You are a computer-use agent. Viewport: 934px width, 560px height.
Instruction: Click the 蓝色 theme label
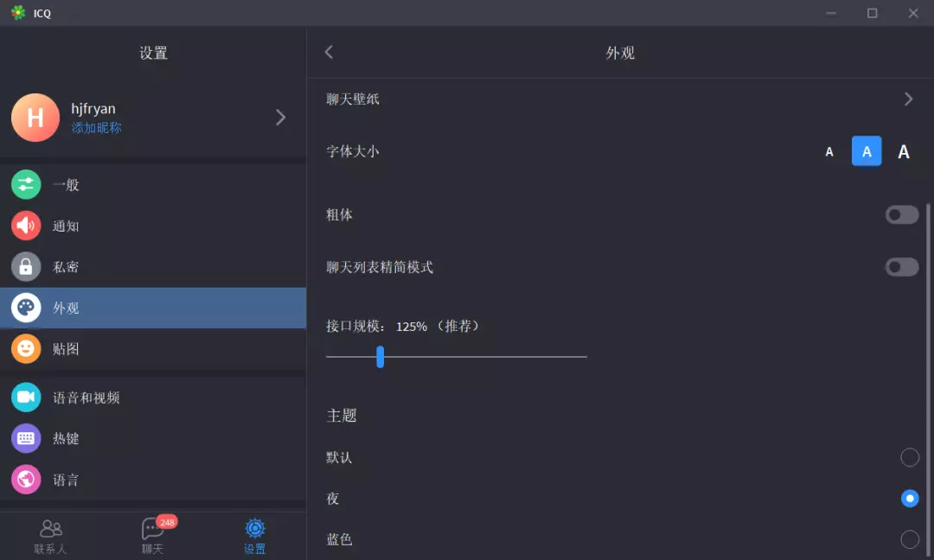point(339,539)
